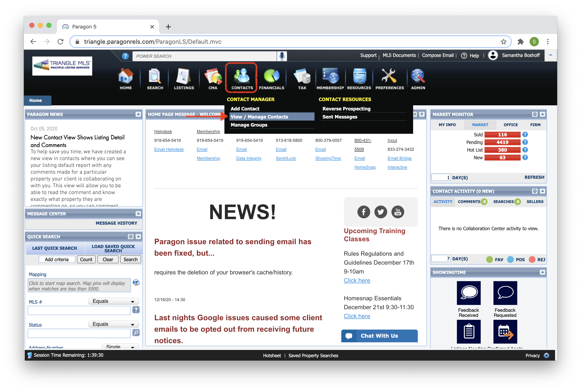Open the Contact Activity settings gear icon
581x392 pixels.
click(x=534, y=191)
